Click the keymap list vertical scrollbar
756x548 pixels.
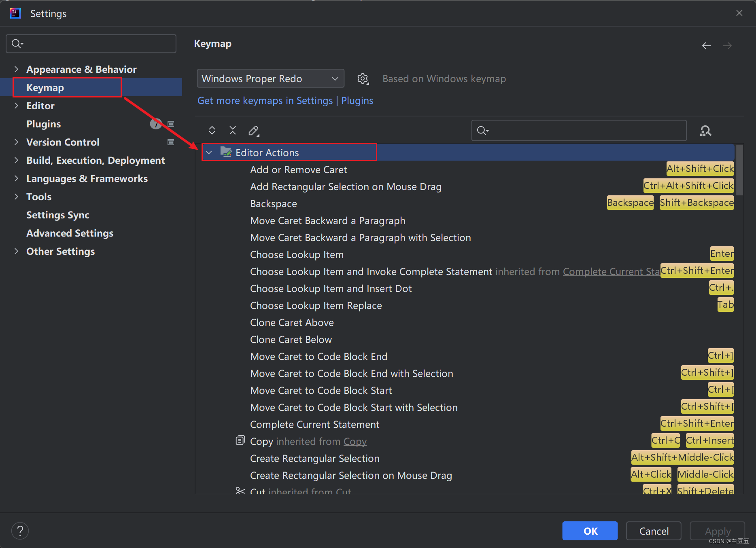coord(739,170)
